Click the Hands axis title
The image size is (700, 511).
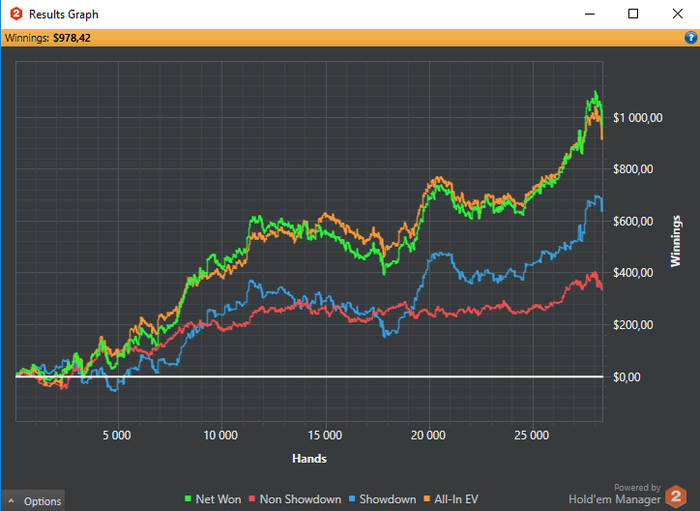coord(309,458)
